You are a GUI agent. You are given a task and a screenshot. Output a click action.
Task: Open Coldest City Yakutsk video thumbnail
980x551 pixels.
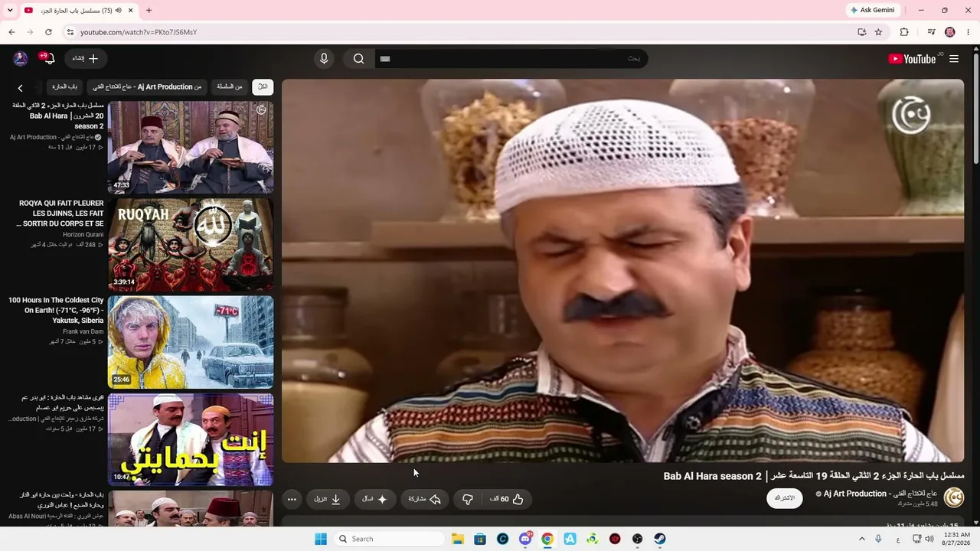tap(191, 342)
